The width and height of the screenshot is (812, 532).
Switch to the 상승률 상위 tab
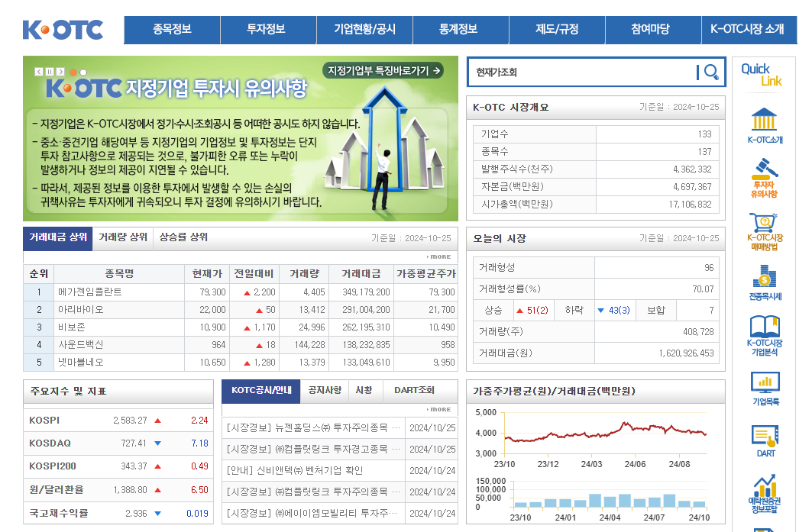[183, 237]
